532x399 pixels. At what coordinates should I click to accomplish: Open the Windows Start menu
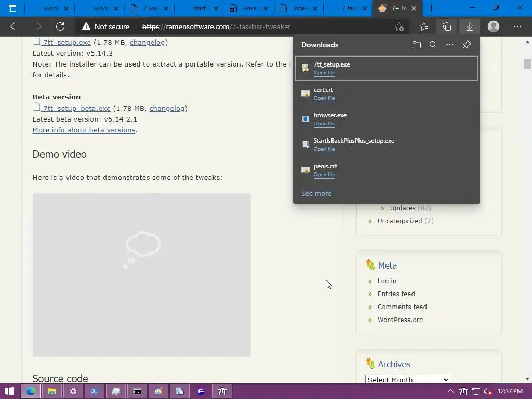[9, 391]
